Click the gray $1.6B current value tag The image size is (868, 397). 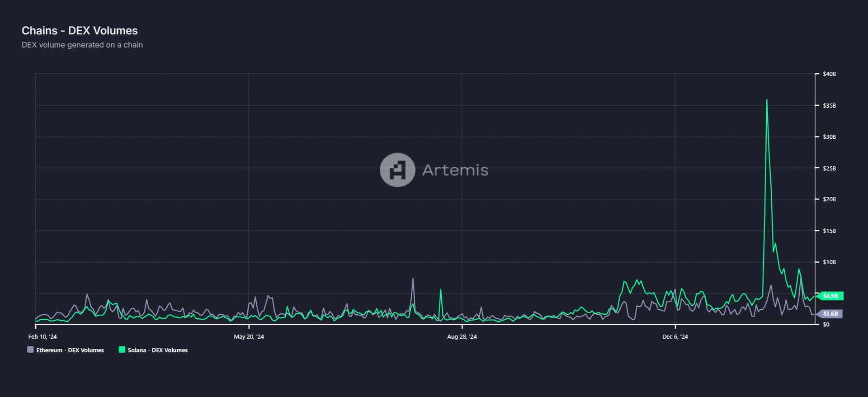pyautogui.click(x=830, y=313)
